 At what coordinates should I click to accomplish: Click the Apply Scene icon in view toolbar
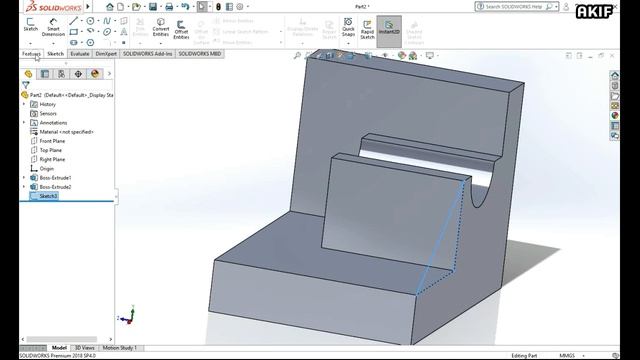point(413,56)
